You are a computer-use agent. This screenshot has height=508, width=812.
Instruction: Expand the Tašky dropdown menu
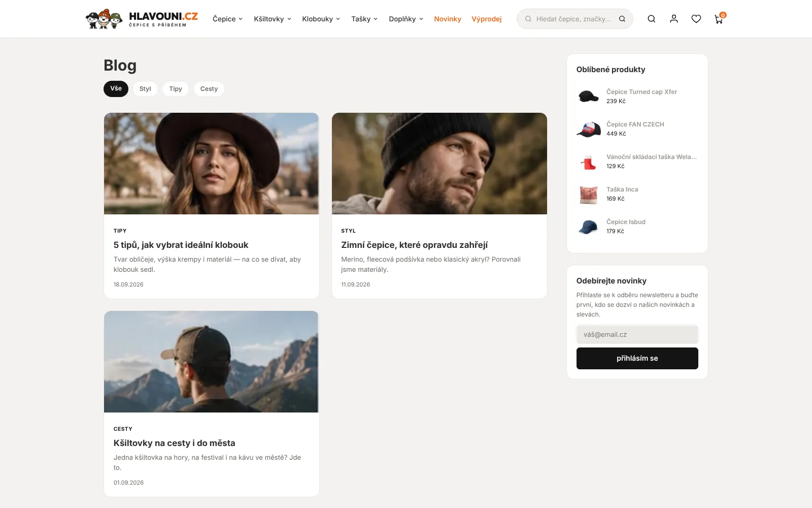(364, 19)
